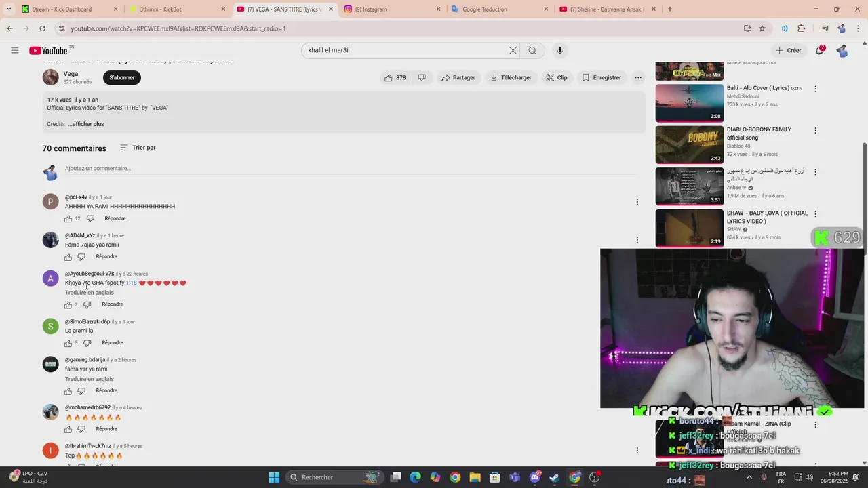Open File Explorer from the taskbar
Screen dimensions: 868x488
click(x=475, y=477)
